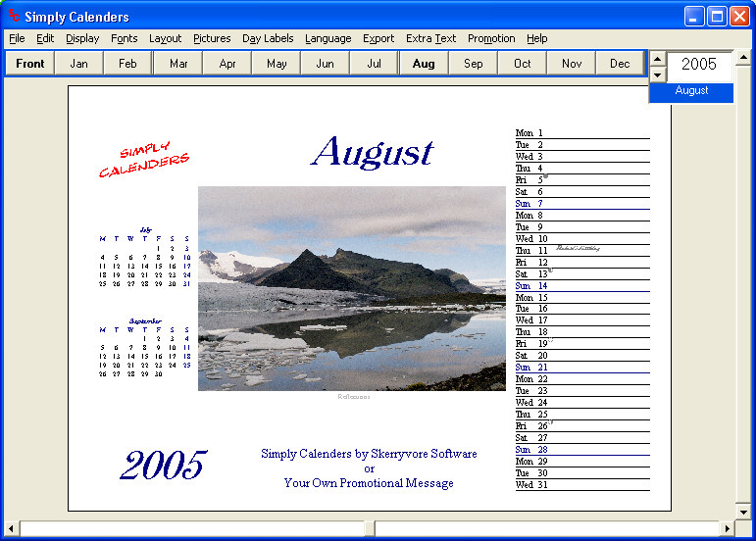Image resolution: width=756 pixels, height=541 pixels.
Task: Click the vertical scrollbar up arrow
Action: 743,58
